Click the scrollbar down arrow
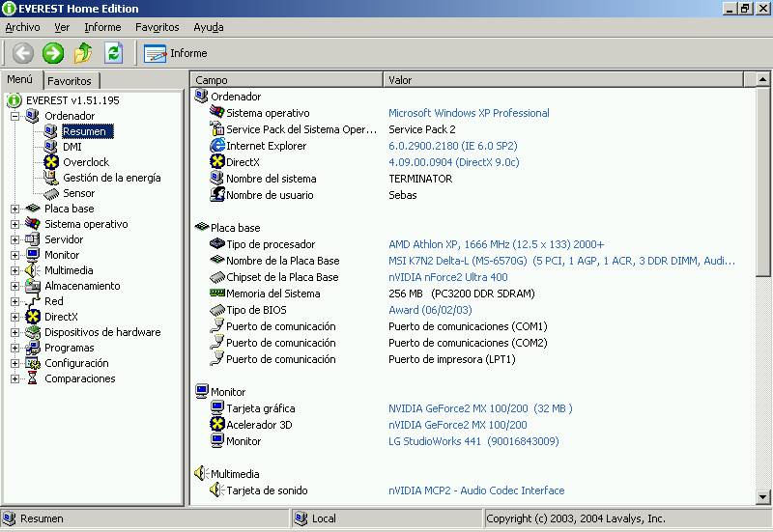Screen dimensions: 773x532 762,496
